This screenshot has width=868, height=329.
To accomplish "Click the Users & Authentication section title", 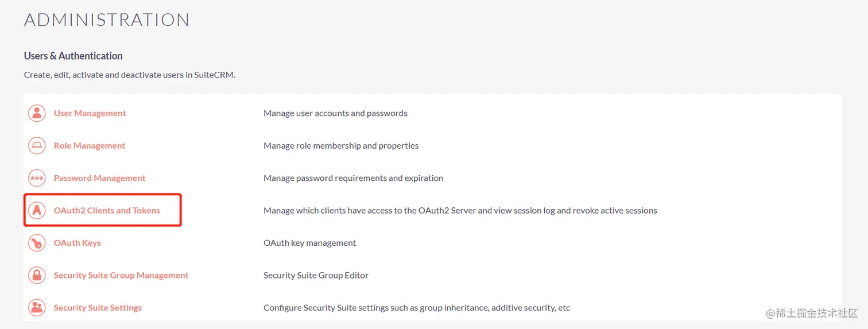I will tap(73, 56).
